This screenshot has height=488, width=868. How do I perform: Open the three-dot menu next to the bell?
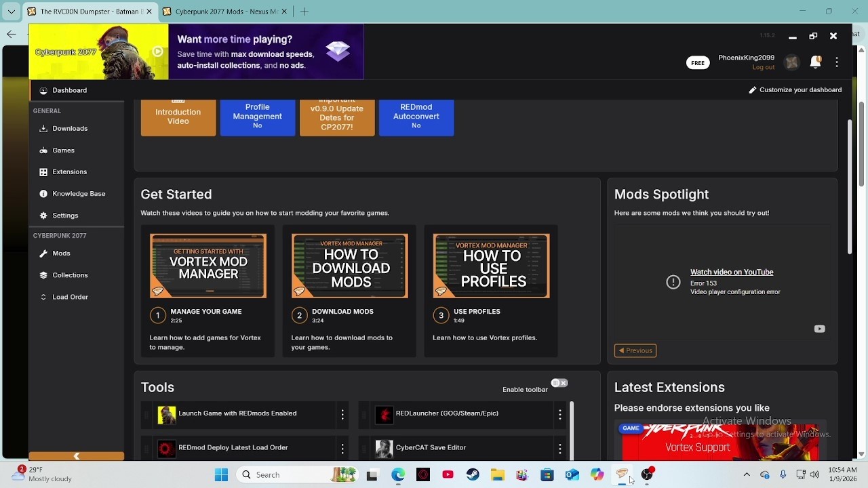837,62
